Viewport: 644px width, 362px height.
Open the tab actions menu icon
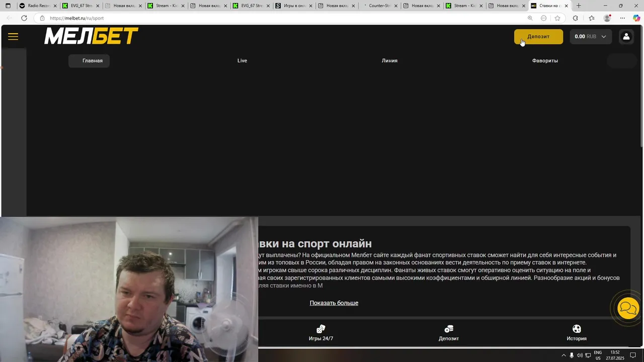pyautogui.click(x=8, y=6)
